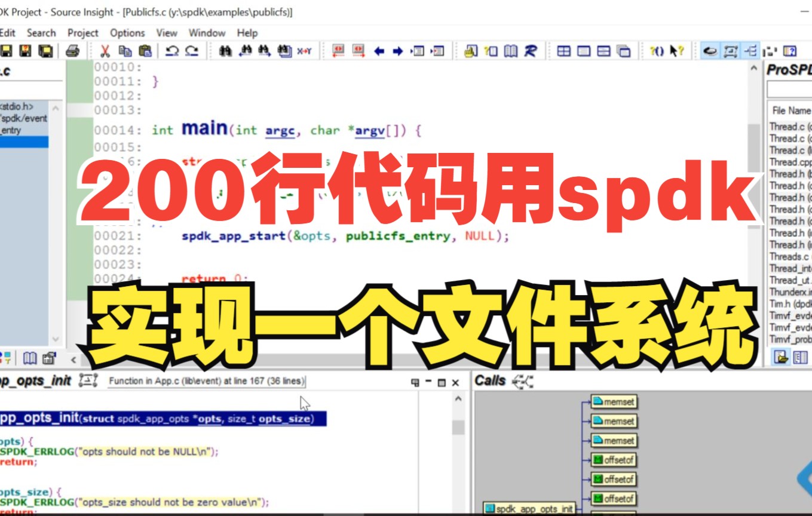Screen dimensions: 812x516
Task: Click the spdk_app_start call in code
Action: coord(234,236)
